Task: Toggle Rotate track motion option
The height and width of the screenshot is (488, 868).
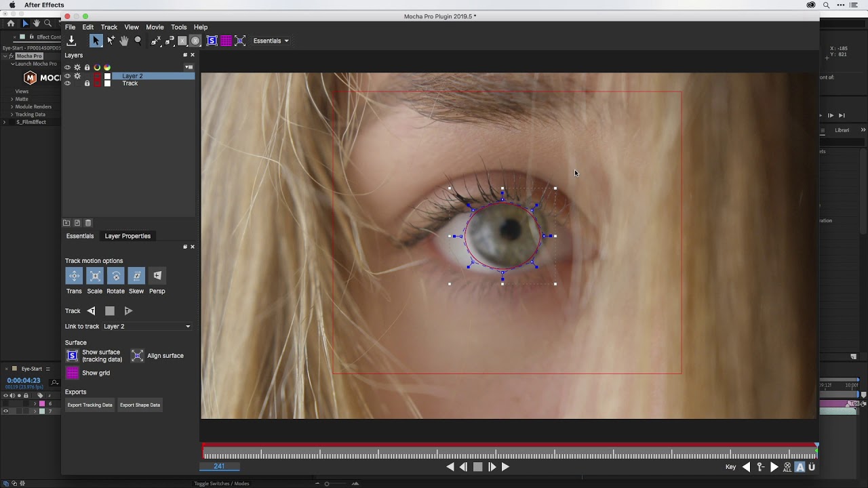Action: 116,276
